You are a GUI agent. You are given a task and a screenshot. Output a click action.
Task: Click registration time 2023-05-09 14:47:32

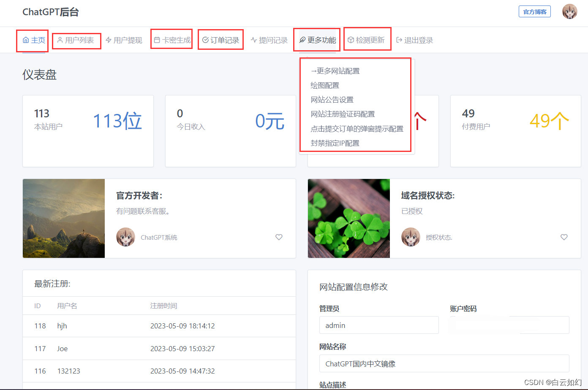(x=182, y=371)
